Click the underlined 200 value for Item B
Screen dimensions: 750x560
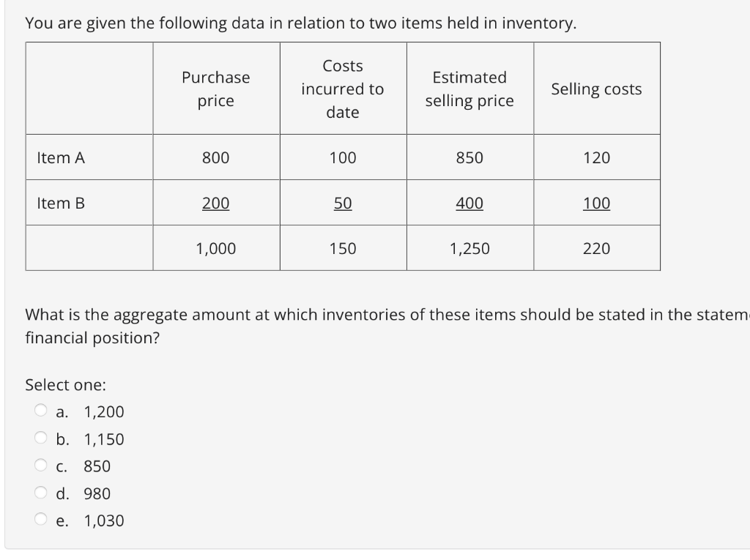(215, 204)
